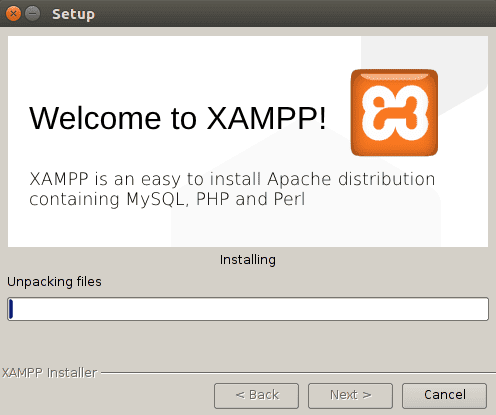Minimize the Setup installer window

33,14
